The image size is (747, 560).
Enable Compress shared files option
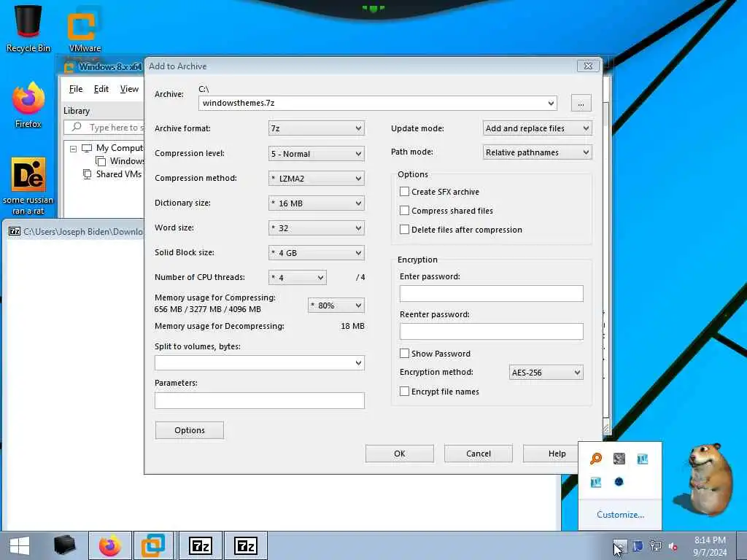pyautogui.click(x=404, y=211)
